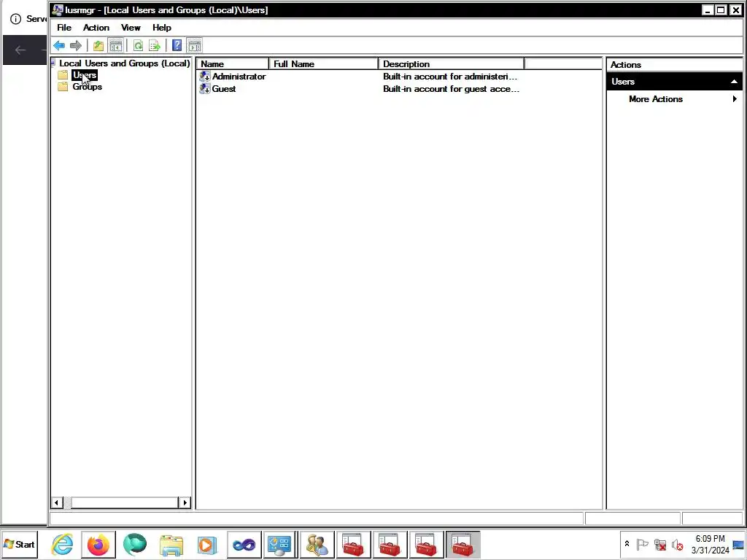Select the Administrator account name
747x560 pixels.
[x=239, y=76]
